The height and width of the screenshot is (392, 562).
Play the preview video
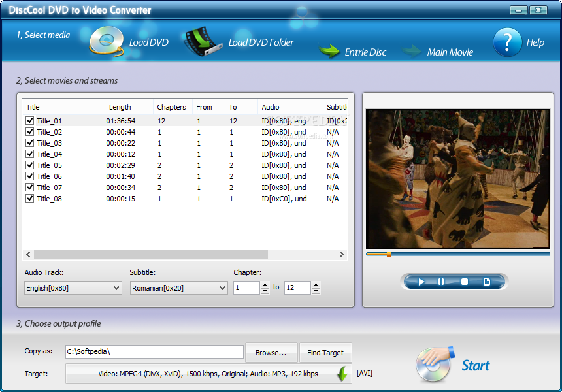421,282
